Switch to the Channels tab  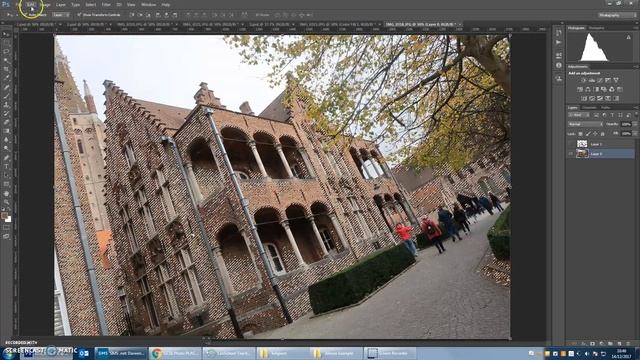(x=589, y=108)
